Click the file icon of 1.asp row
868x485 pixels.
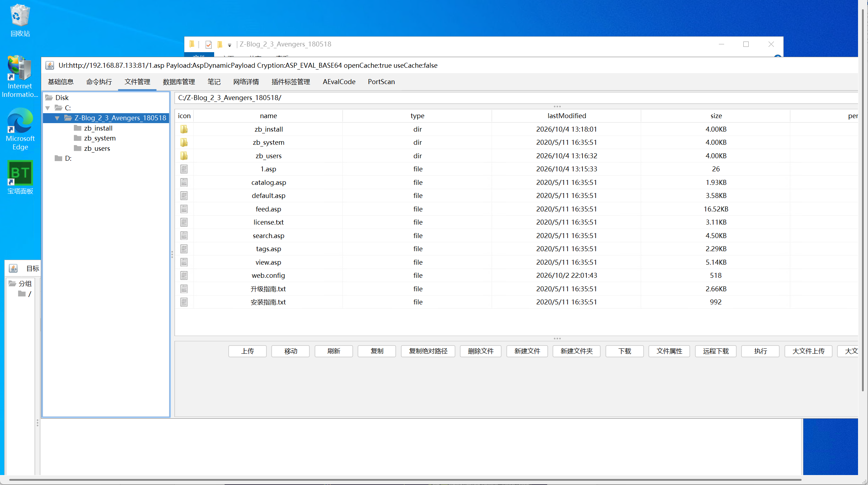tap(184, 169)
